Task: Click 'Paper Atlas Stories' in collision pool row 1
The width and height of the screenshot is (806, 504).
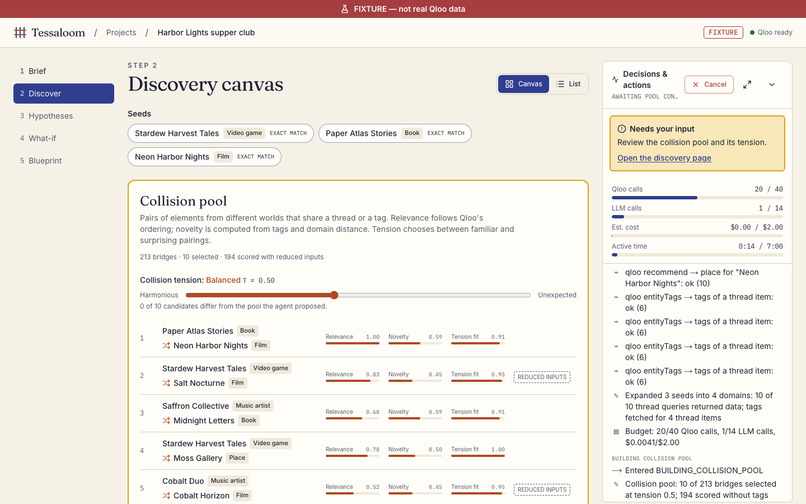Action: click(197, 331)
